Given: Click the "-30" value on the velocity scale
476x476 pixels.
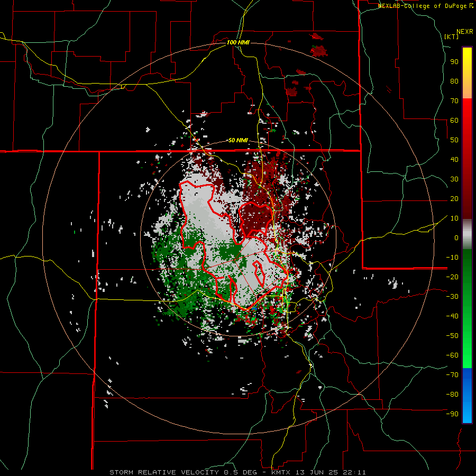Looking at the screenshot, I should [x=452, y=297].
